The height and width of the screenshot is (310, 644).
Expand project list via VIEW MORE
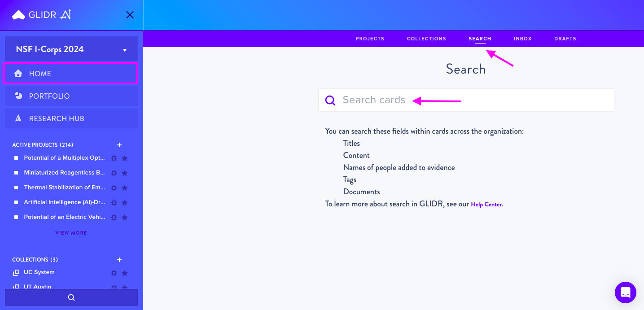[x=71, y=233]
